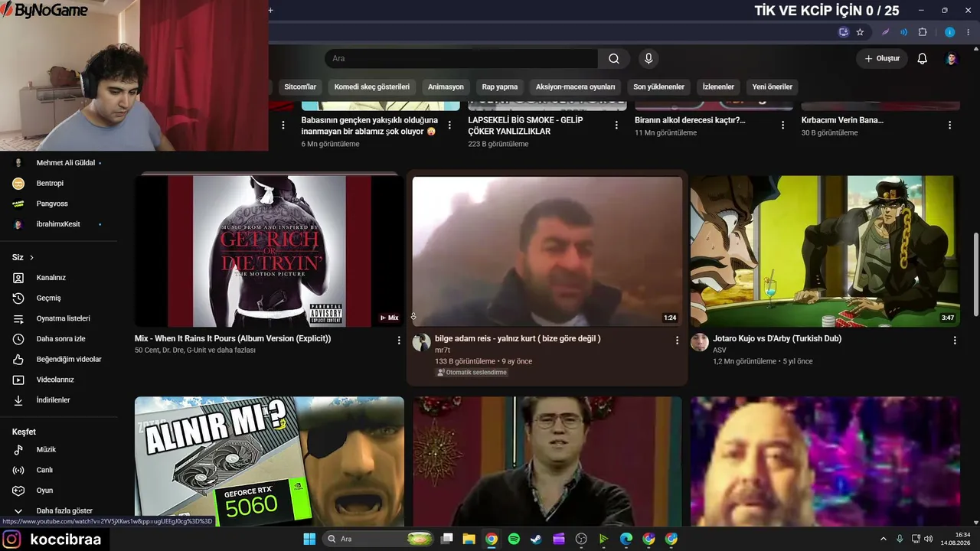Open the Windows Start menu
This screenshot has height=551, width=980.
[309, 539]
